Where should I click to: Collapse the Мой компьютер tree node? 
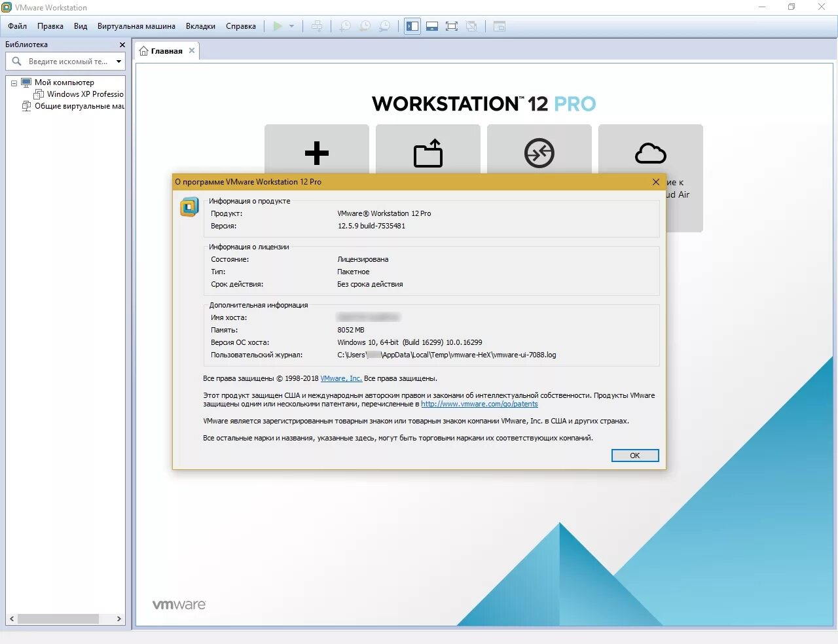coord(14,83)
